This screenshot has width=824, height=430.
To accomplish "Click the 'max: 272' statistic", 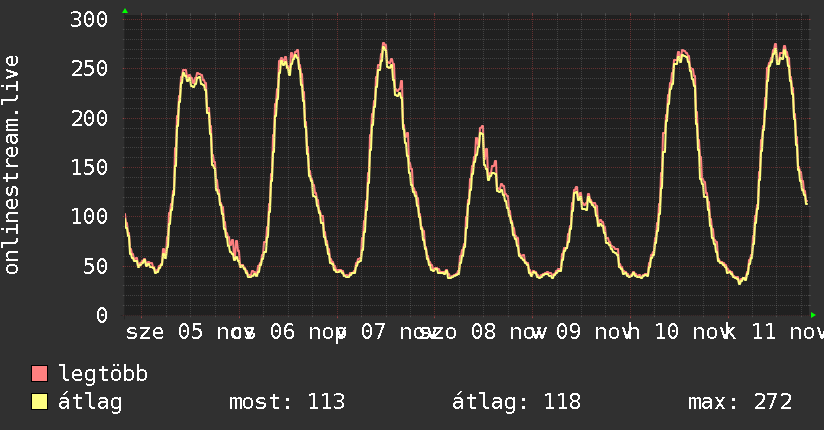I will point(740,402).
